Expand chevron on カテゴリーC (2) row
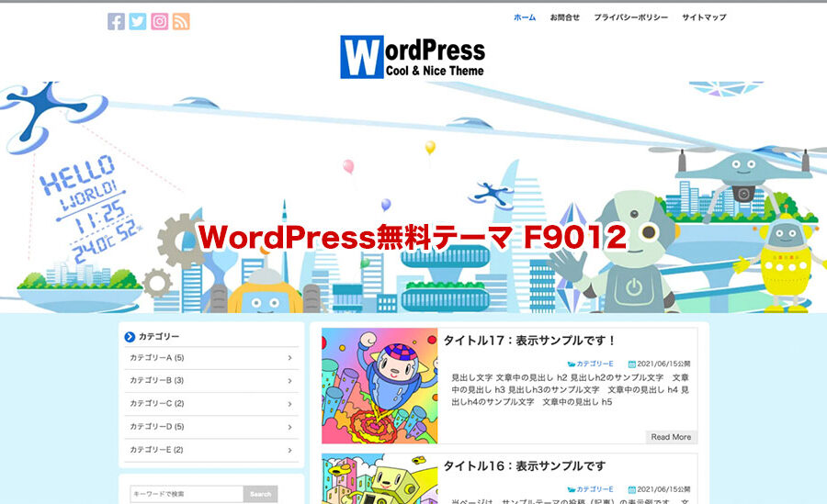This screenshot has width=827, height=504. (289, 404)
